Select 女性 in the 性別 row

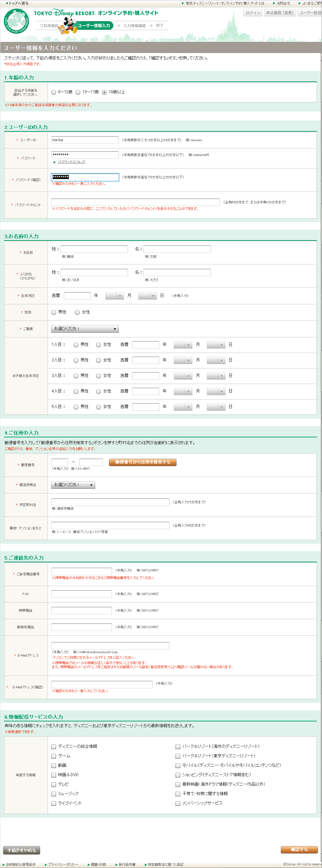[x=77, y=312]
